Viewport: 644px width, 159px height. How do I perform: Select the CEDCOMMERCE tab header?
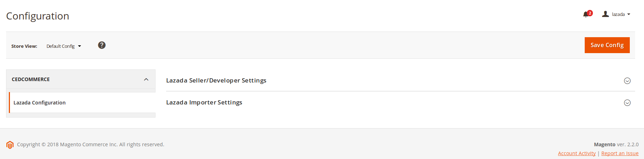tap(81, 79)
